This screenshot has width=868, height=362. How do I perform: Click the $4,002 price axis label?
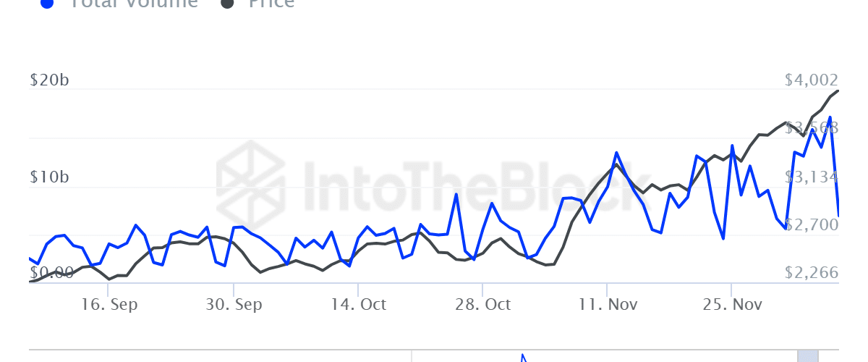coord(812,80)
